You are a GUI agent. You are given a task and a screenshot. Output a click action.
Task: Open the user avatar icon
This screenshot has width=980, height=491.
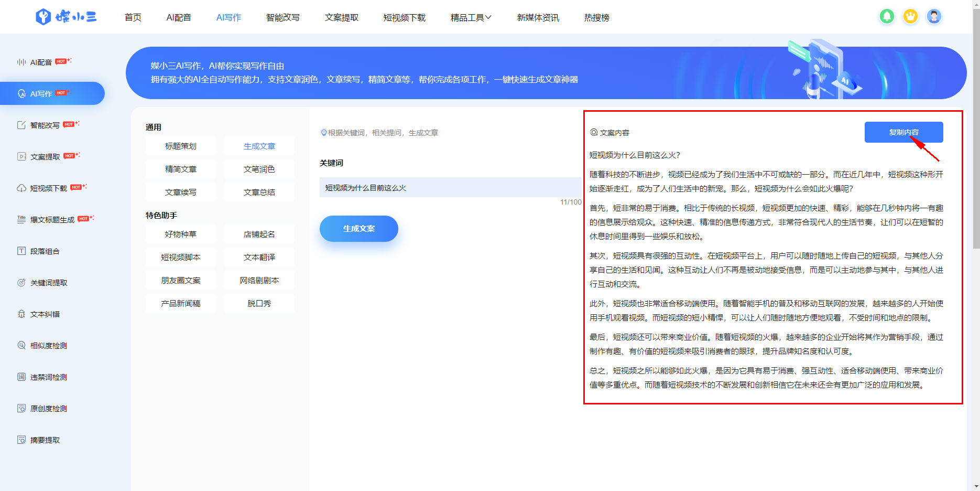(x=934, y=17)
